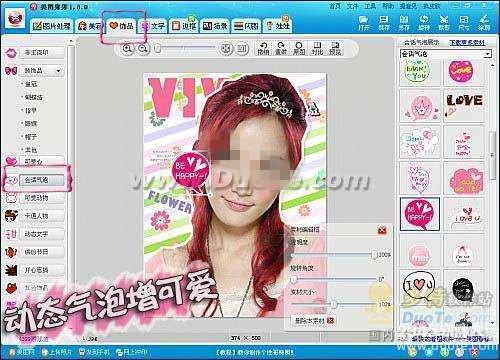Click the scissors crop icon in top toolbar
The image size is (500, 360).
tap(444, 23)
